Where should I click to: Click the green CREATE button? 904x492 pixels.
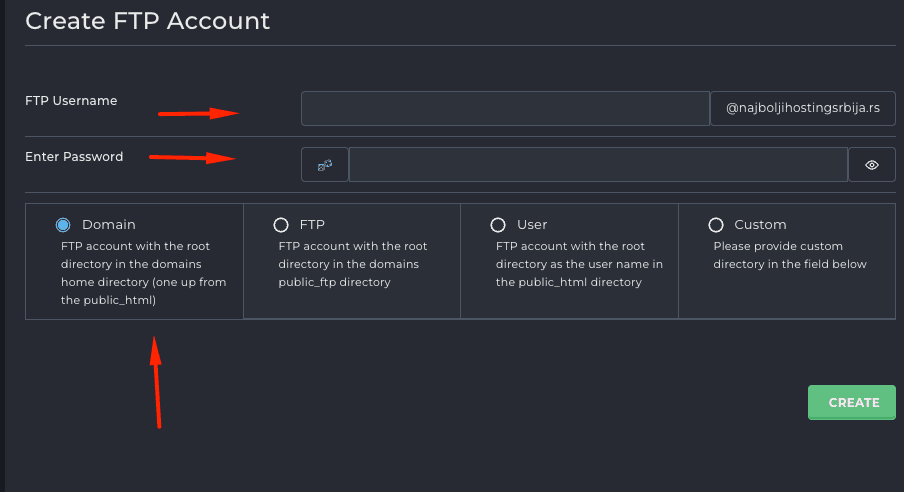852,402
